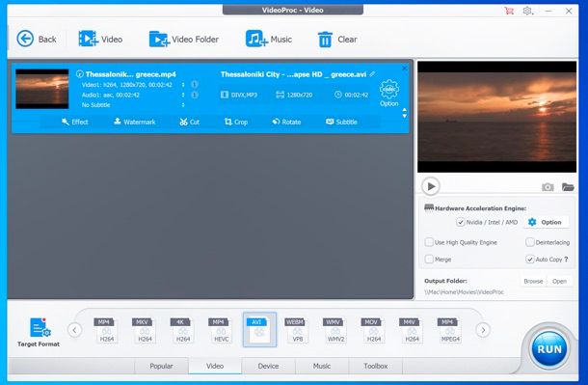Open Video1 track selector dropdown
This screenshot has width=588, height=385.
tap(183, 85)
